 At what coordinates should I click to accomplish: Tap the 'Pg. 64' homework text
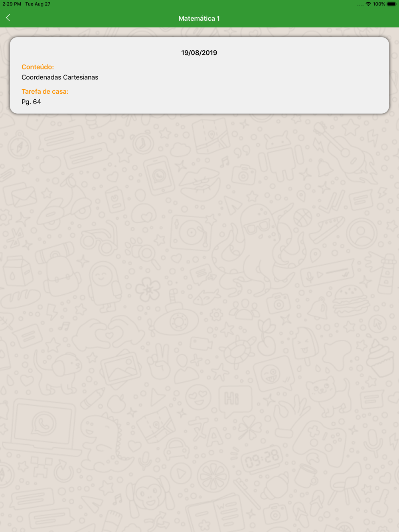coord(31,102)
